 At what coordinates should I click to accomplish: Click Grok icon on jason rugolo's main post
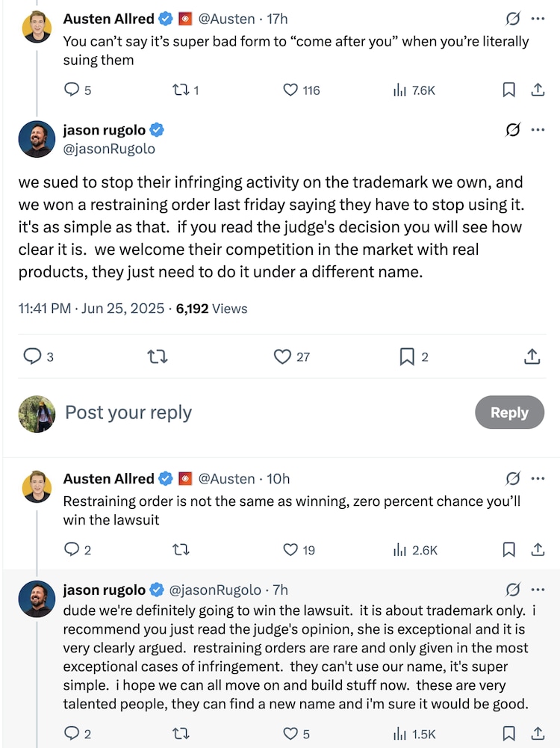pos(512,130)
